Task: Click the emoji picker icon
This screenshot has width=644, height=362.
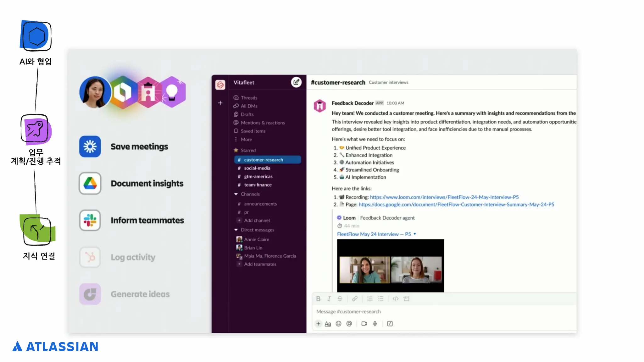Action: click(338, 324)
